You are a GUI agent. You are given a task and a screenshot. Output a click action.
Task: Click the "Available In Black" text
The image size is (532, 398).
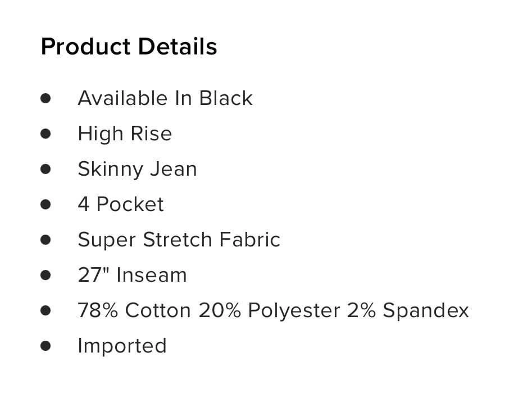coord(165,98)
